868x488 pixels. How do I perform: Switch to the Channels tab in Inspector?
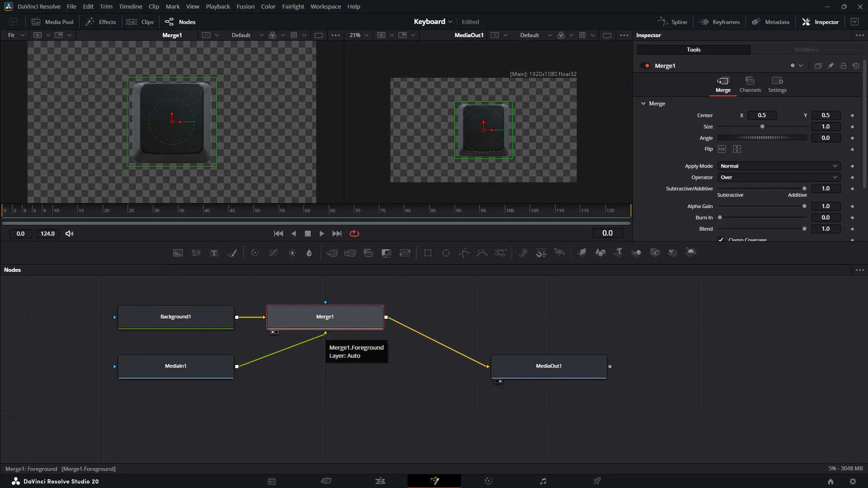(749, 85)
